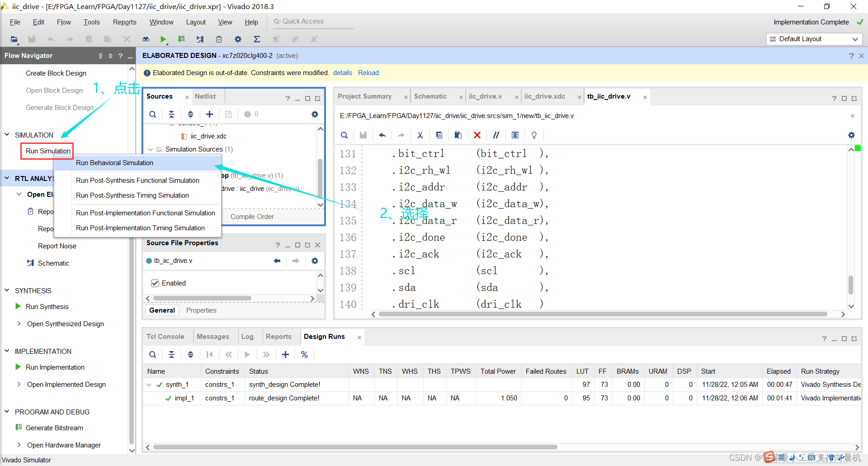Click Run Implementation
Viewport: 868px width, 466px height.
pyautogui.click(x=55, y=367)
